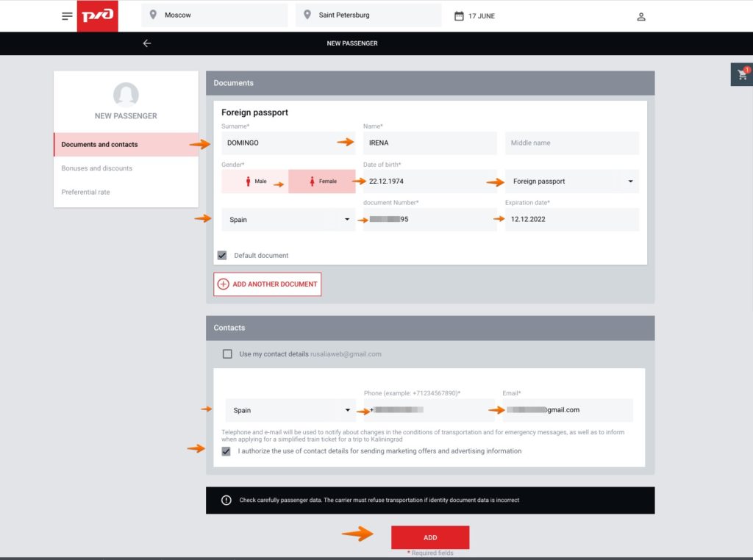Open the shopping cart icon
The height and width of the screenshot is (560, 753).
[x=742, y=74]
